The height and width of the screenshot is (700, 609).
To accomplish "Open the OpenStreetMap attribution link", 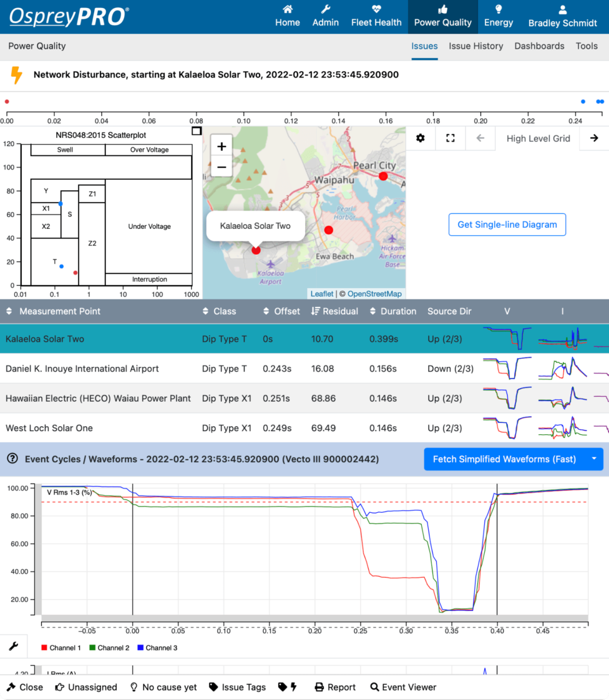I will coord(375,293).
